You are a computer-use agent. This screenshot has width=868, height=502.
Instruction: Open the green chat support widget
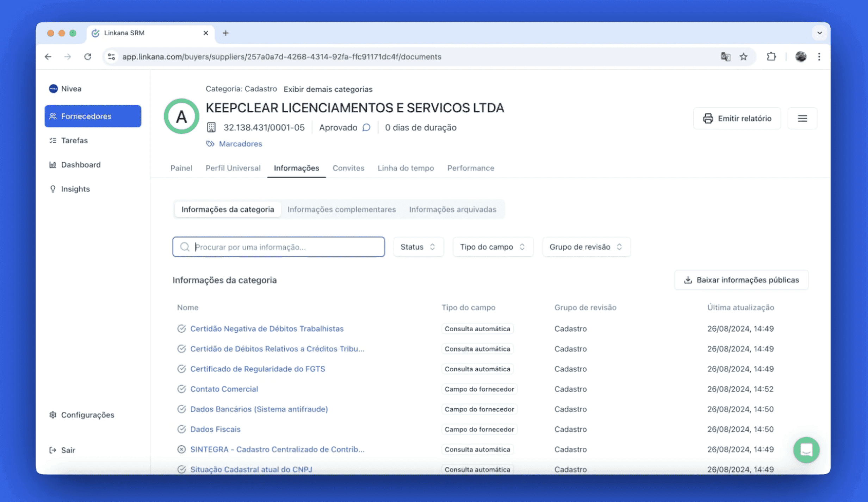[x=806, y=450]
